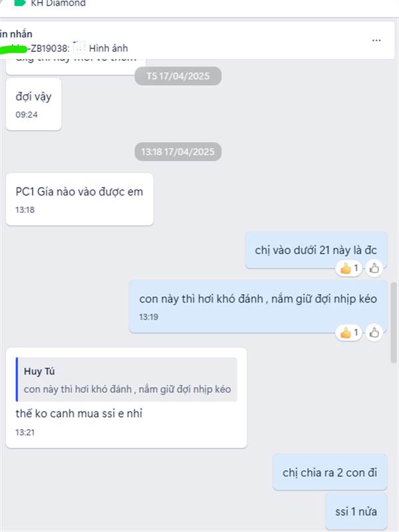The image size is (399, 532).
Task: Open the pinned Hình ảnh message
Action: [108, 49]
